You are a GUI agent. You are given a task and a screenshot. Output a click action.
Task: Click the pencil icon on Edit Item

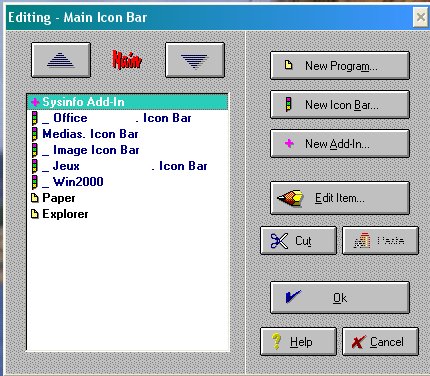pos(290,198)
